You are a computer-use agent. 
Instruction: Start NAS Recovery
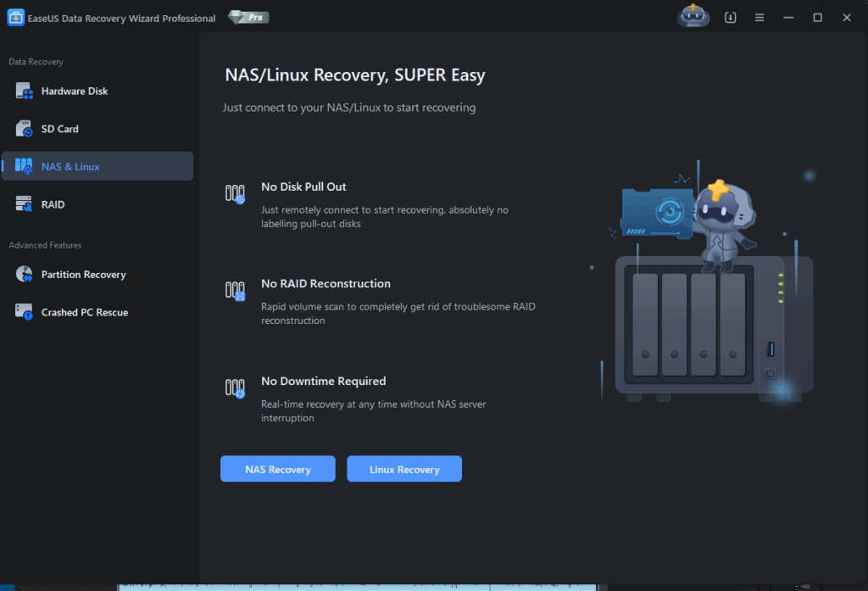point(278,469)
